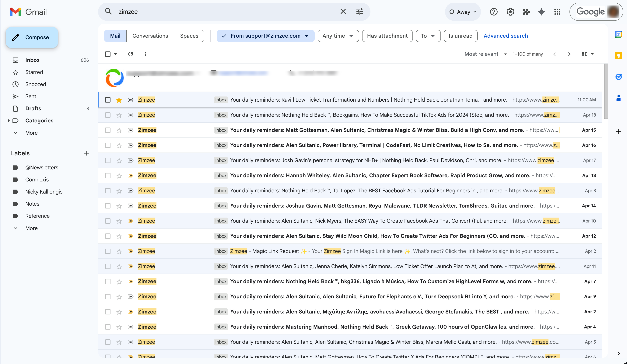Open the More options three-dot menu

(145, 54)
